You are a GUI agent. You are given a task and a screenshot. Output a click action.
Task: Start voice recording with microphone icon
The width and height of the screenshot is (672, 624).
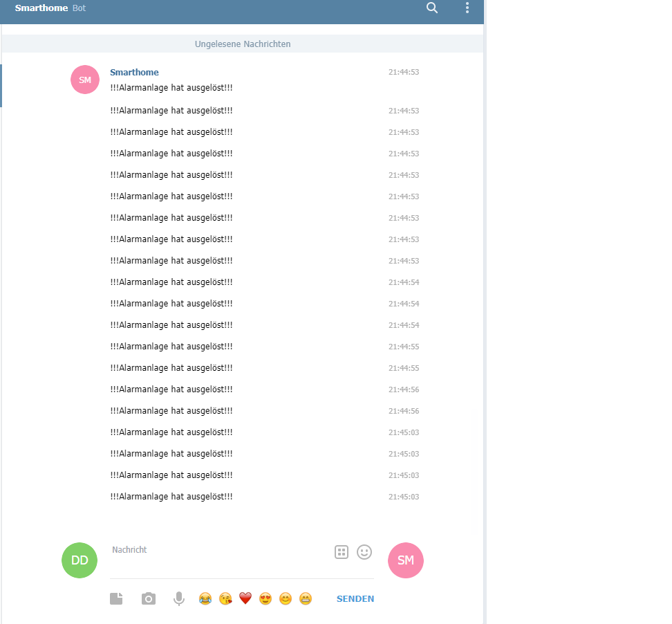pyautogui.click(x=179, y=598)
